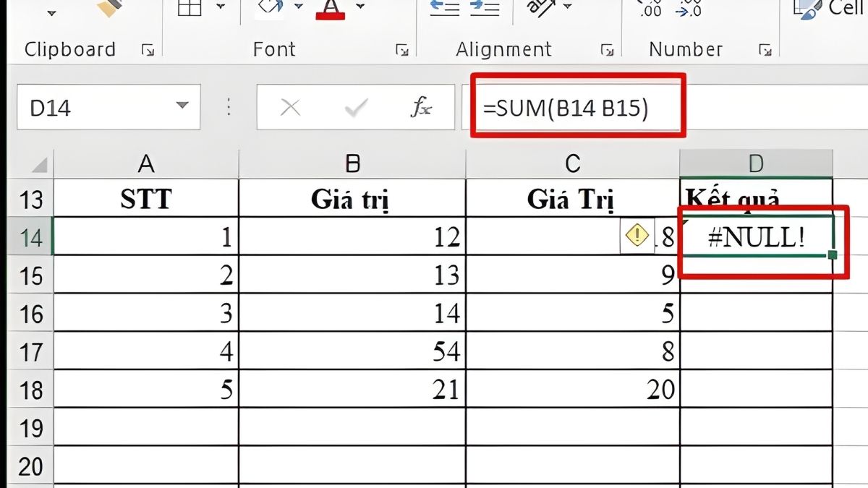Viewport: 868px width, 488px height.
Task: Apply font color with the Font Color icon
Action: tap(329, 9)
